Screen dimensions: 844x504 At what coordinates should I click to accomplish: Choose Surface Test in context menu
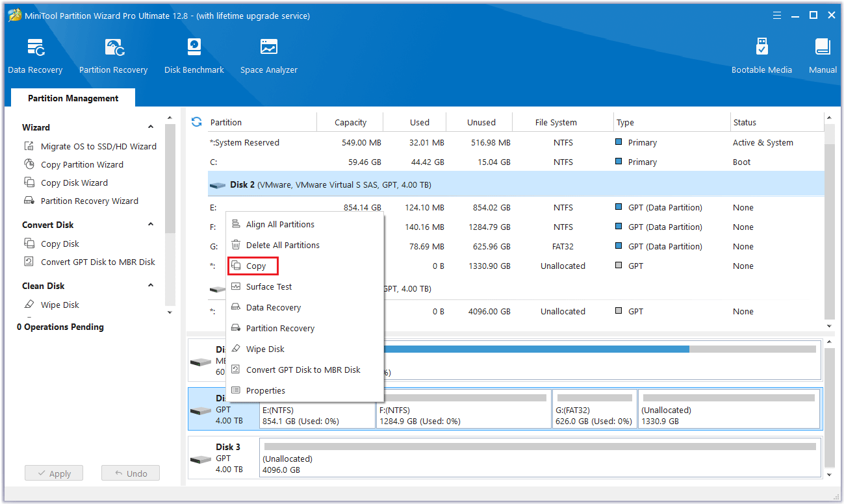(305, 286)
